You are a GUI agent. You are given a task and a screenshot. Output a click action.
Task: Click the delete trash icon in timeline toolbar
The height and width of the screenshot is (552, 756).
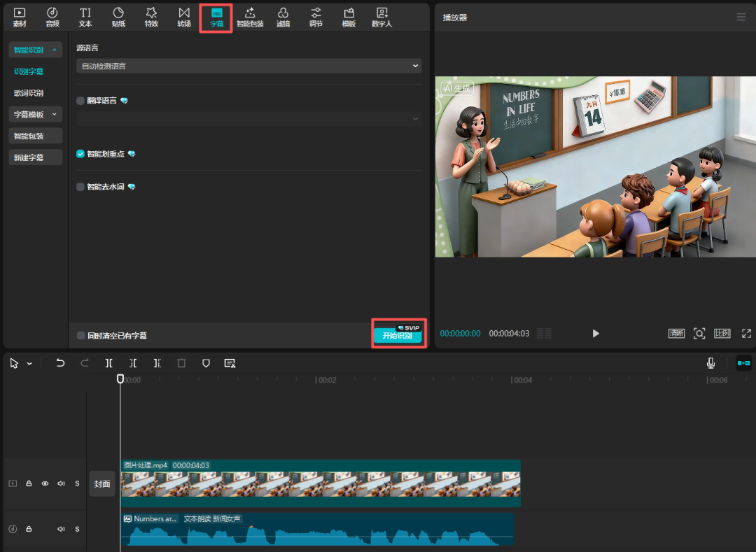[181, 363]
